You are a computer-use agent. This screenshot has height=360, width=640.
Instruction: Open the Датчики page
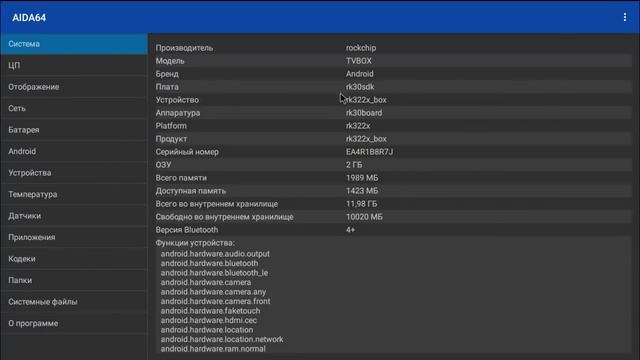point(74,216)
